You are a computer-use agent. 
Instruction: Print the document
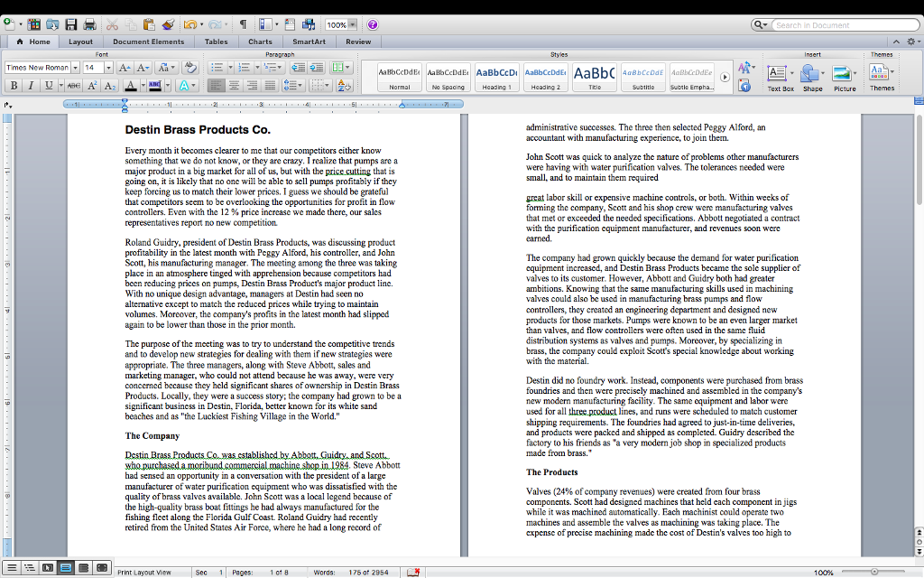click(x=89, y=24)
